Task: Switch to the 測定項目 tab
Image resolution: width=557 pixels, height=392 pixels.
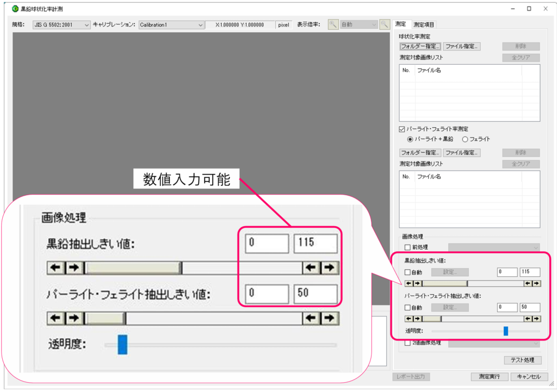Action: point(424,24)
